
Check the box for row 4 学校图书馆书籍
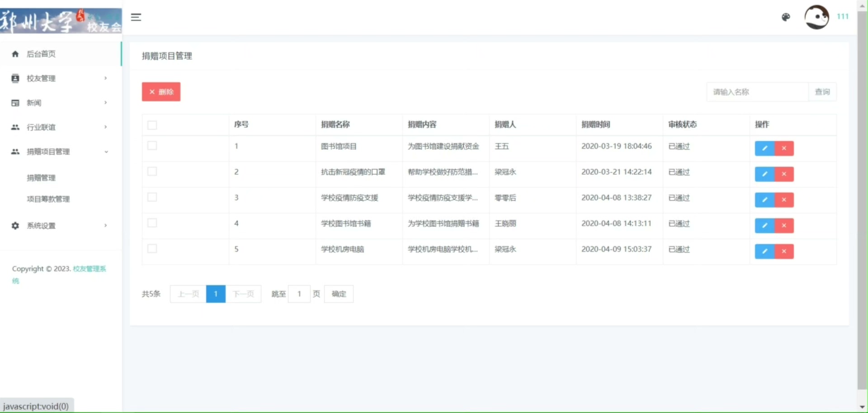[152, 223]
